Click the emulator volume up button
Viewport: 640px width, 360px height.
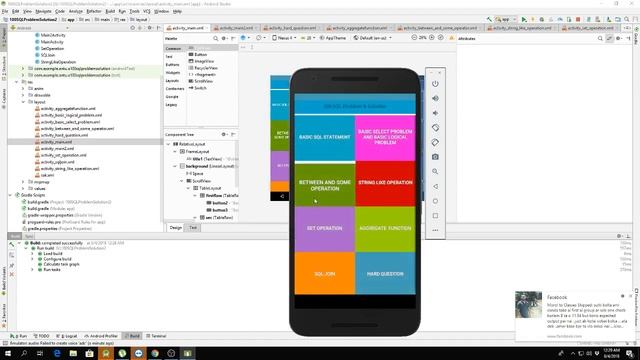[x=435, y=98]
